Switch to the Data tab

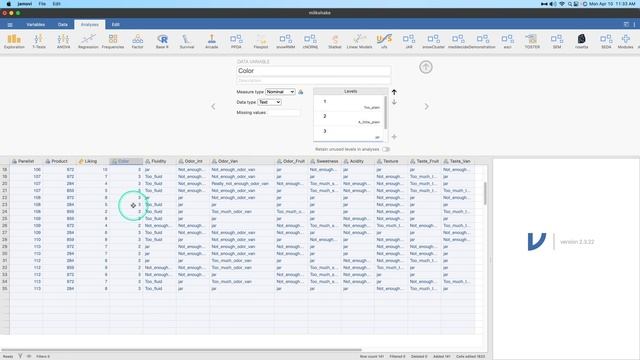click(63, 25)
